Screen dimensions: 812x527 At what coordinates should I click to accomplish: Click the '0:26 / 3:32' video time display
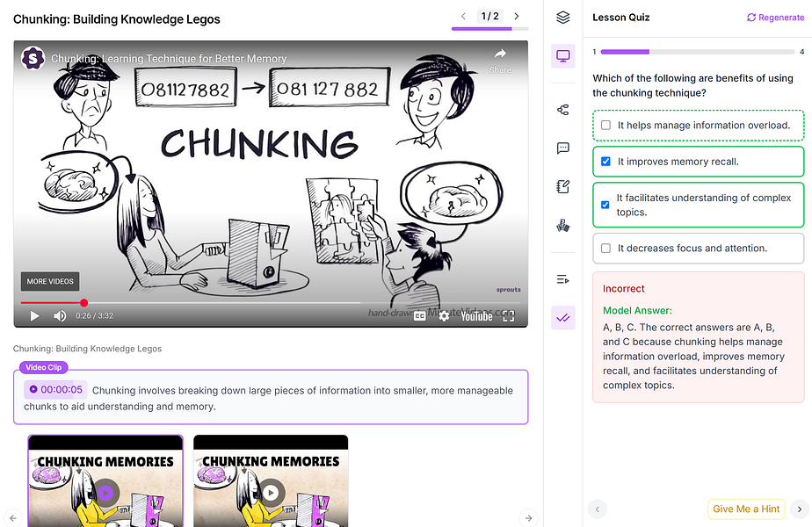(94, 316)
